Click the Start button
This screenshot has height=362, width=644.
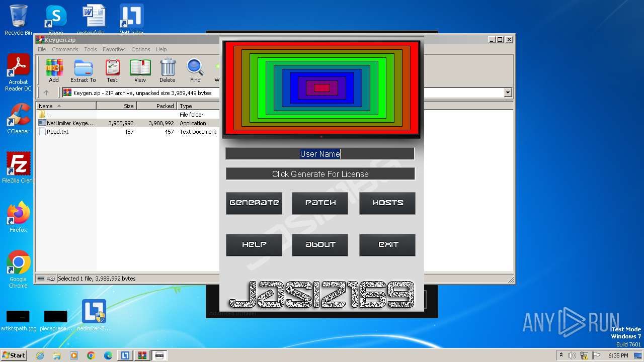[x=14, y=355]
